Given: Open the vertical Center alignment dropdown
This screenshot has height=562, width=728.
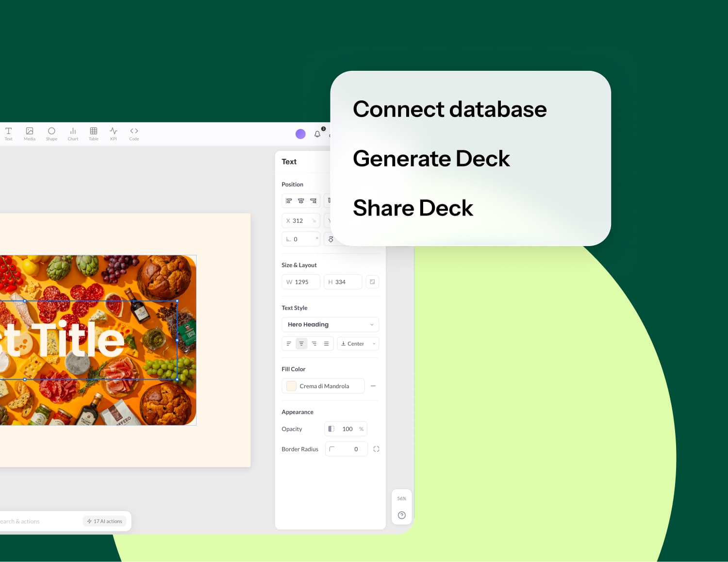Looking at the screenshot, I should (x=358, y=344).
